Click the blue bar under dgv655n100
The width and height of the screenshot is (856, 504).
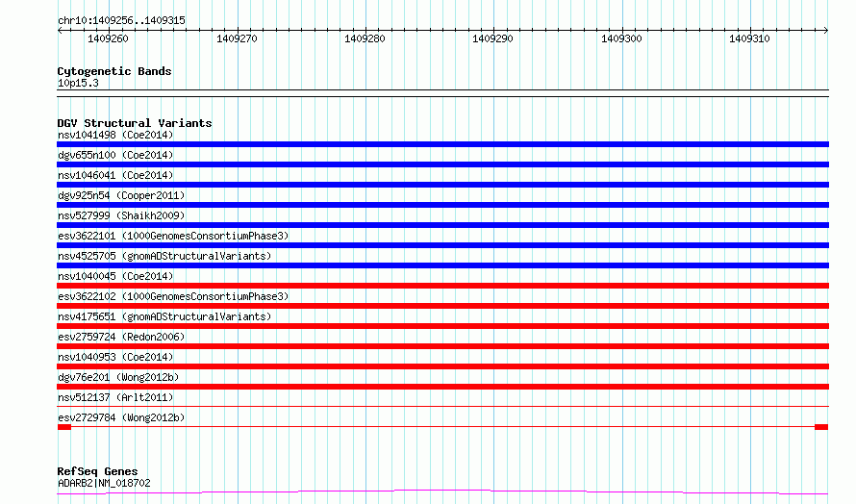(442, 164)
